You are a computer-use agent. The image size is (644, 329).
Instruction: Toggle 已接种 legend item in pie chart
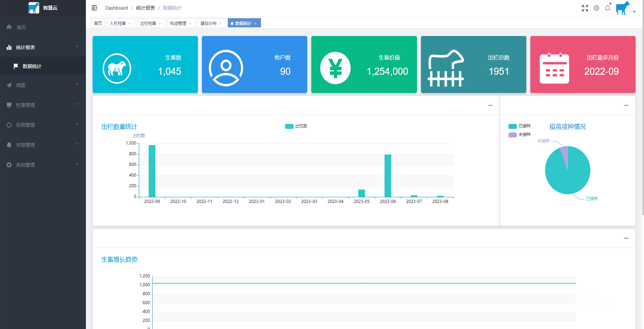519,126
